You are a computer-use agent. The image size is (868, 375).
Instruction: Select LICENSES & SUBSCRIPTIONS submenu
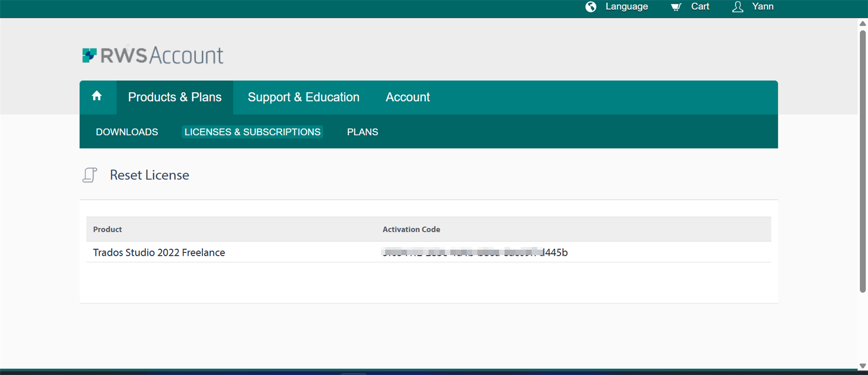252,132
